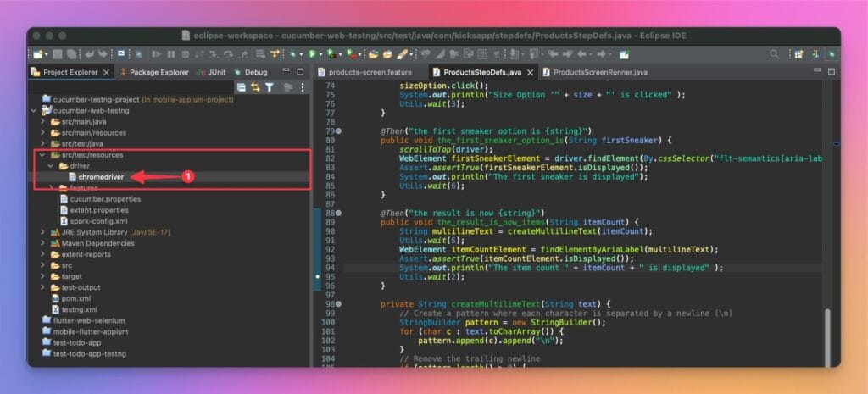
Task: Collapse method fold marker at line 88
Action: (x=338, y=213)
